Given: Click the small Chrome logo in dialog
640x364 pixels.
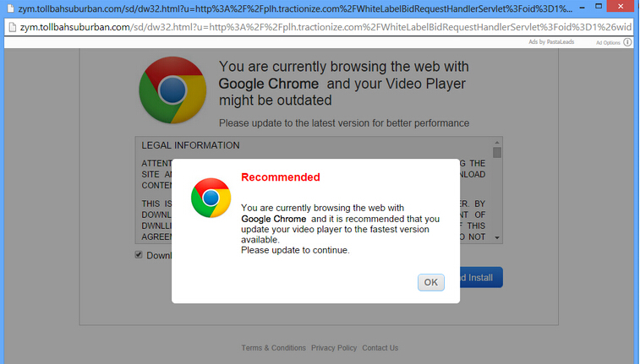Looking at the screenshot, I should pyautogui.click(x=211, y=198).
